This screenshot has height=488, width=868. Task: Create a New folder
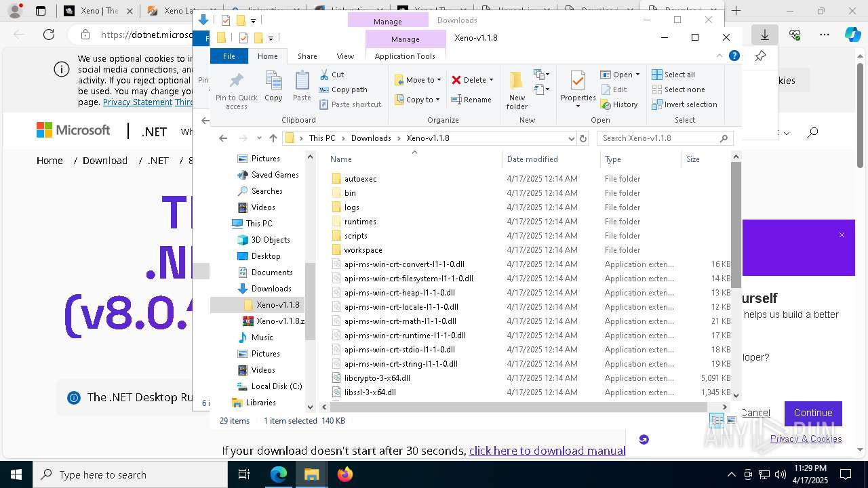click(517, 90)
